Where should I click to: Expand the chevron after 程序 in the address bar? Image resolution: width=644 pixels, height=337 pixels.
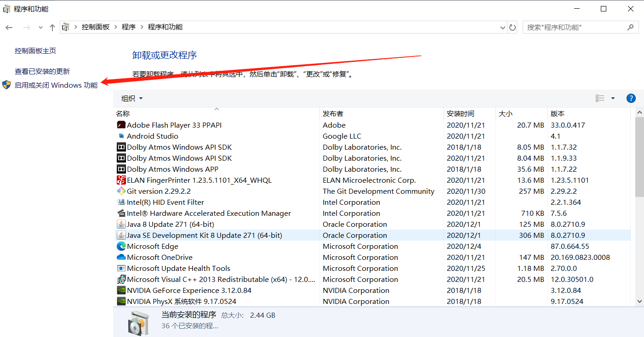click(142, 27)
